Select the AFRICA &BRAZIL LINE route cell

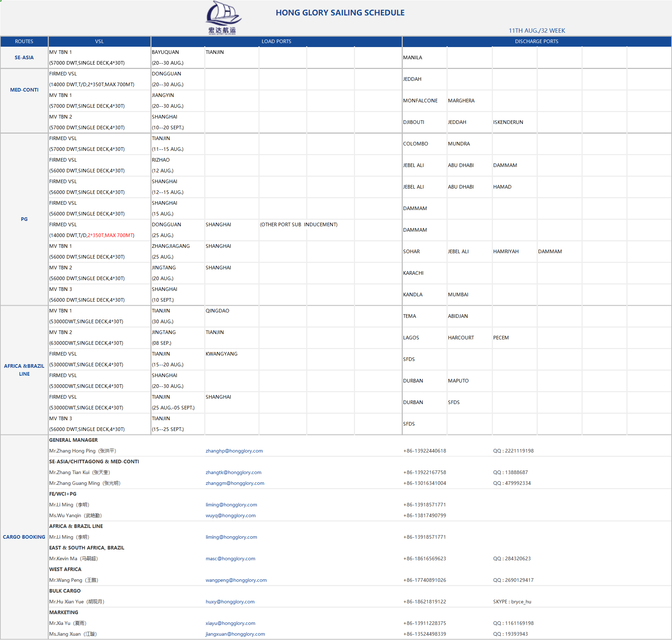tap(24, 370)
